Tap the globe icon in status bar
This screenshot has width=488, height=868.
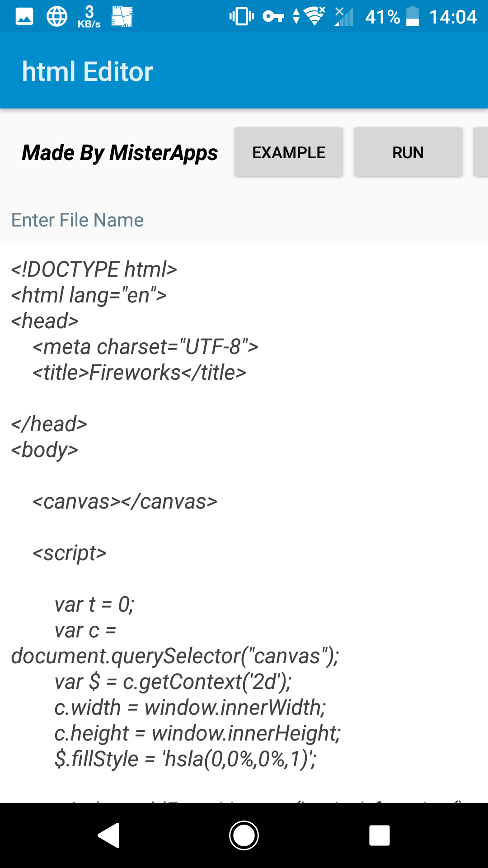click(57, 17)
